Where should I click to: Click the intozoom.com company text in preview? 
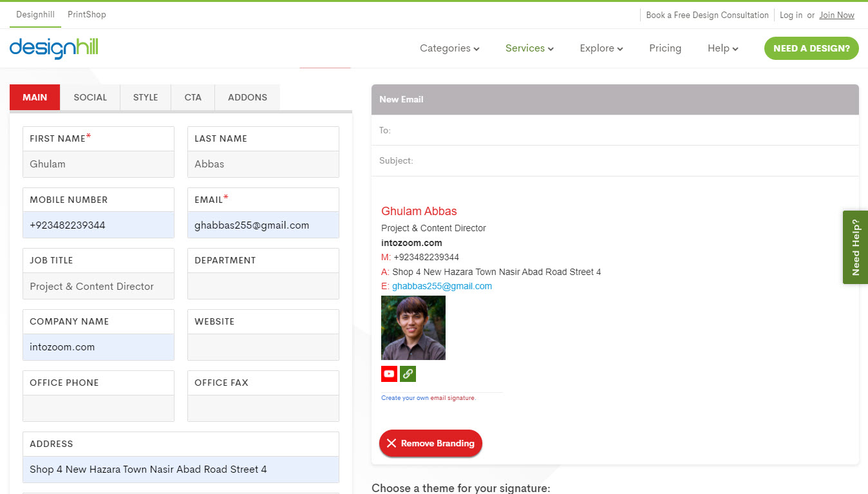click(x=411, y=243)
